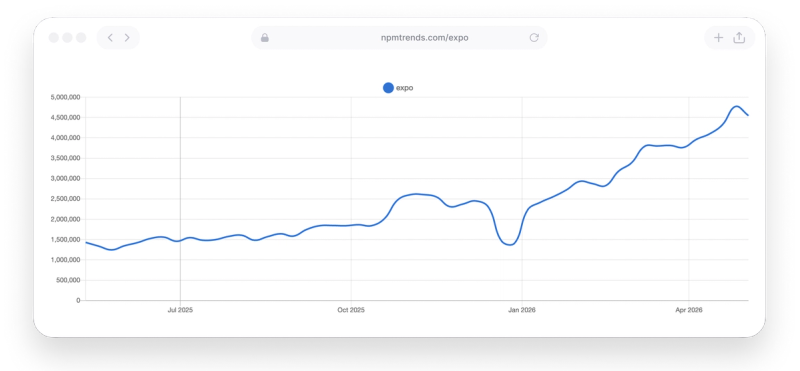800x371 pixels.
Task: Click the expo legend label
Action: click(x=405, y=88)
